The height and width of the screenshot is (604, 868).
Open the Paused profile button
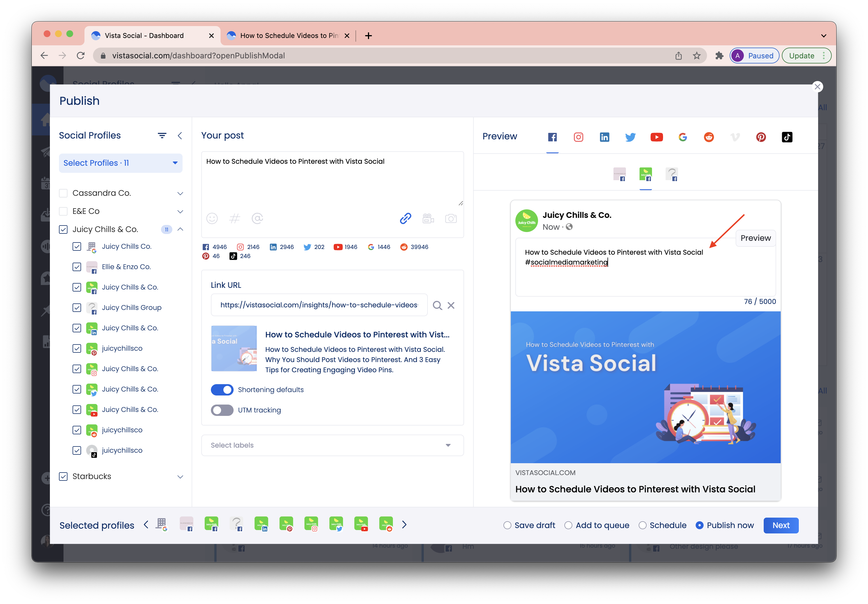754,56
